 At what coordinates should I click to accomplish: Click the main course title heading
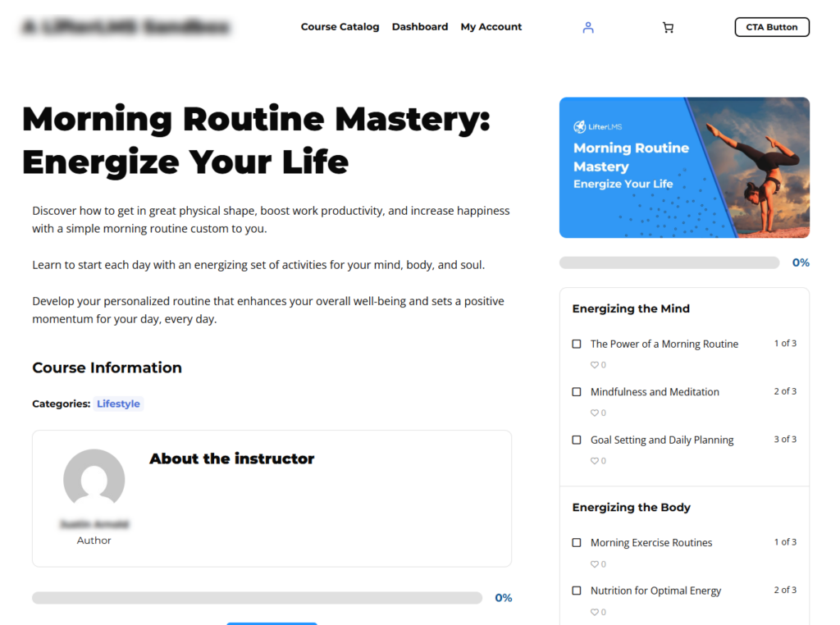(x=256, y=140)
